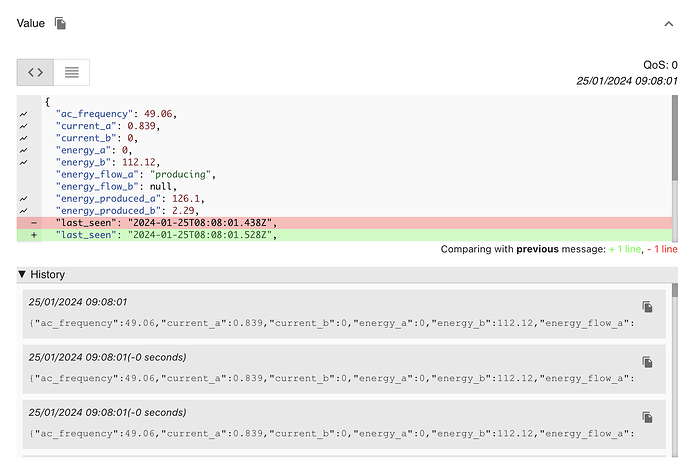The width and height of the screenshot is (690, 471).
Task: Click the minus marker on the removed line
Action: click(35, 222)
